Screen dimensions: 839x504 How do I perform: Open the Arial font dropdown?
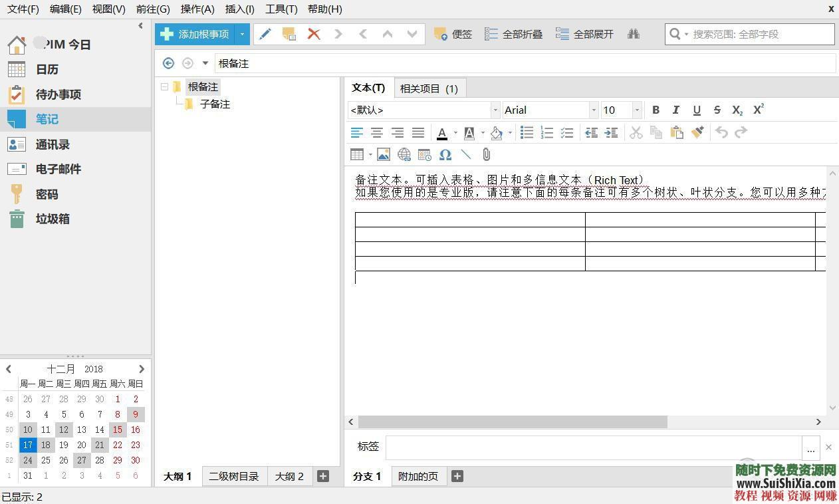(594, 110)
